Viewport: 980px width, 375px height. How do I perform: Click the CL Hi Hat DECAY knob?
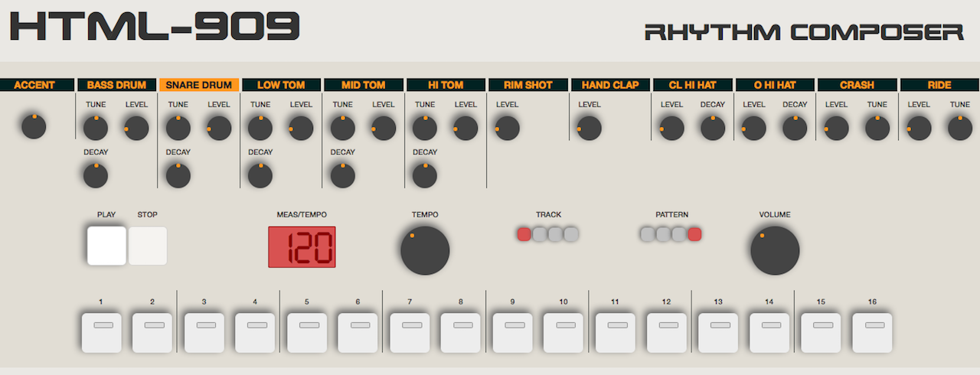coord(713,128)
